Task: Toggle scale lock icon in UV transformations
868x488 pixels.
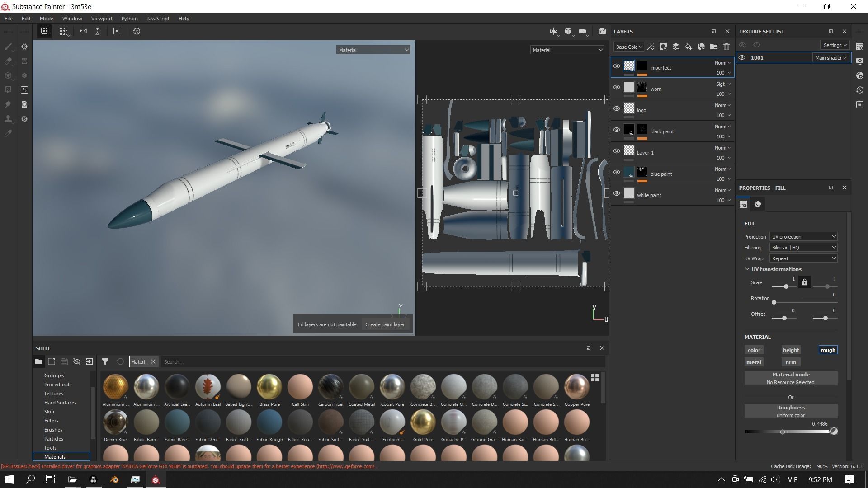Action: 804,282
